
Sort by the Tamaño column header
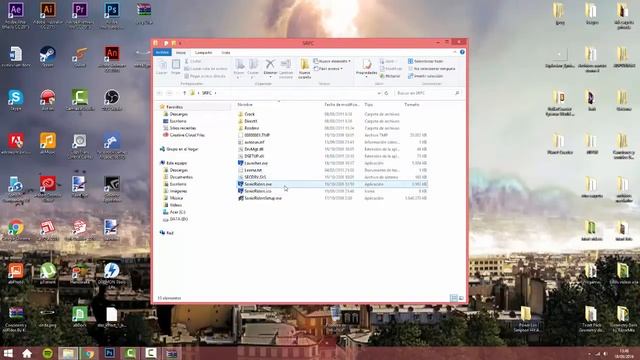click(412, 104)
